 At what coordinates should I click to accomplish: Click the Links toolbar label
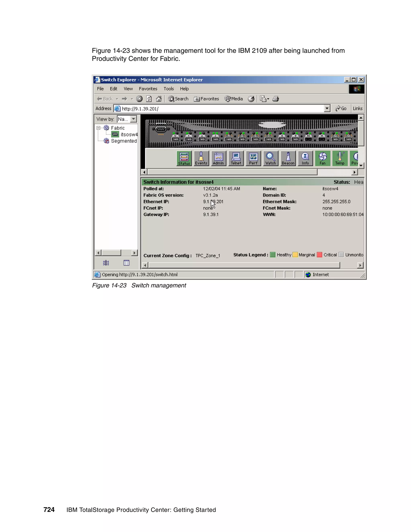tap(358, 108)
